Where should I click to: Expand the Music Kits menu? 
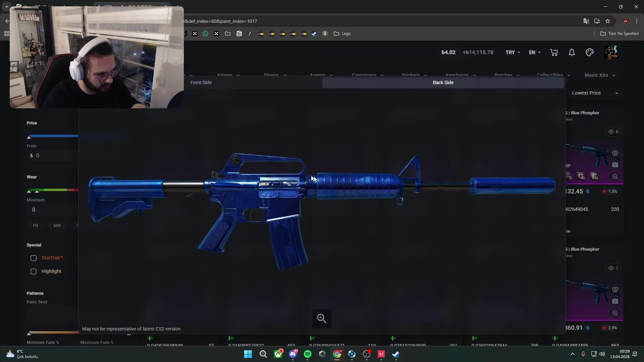(x=600, y=75)
